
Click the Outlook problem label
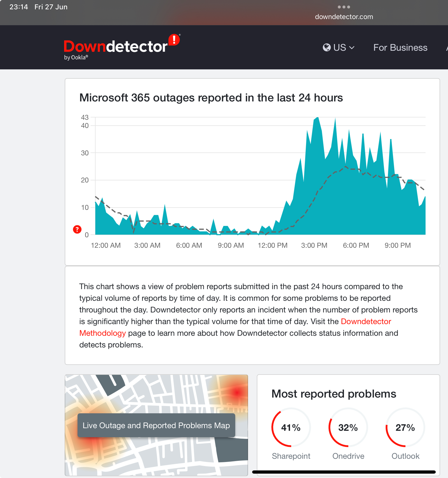[x=405, y=456]
